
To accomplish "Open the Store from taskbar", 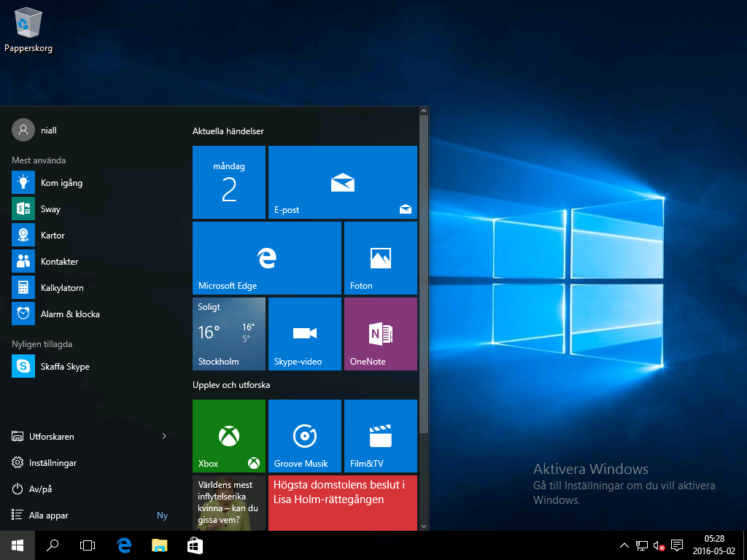I will tap(195, 545).
